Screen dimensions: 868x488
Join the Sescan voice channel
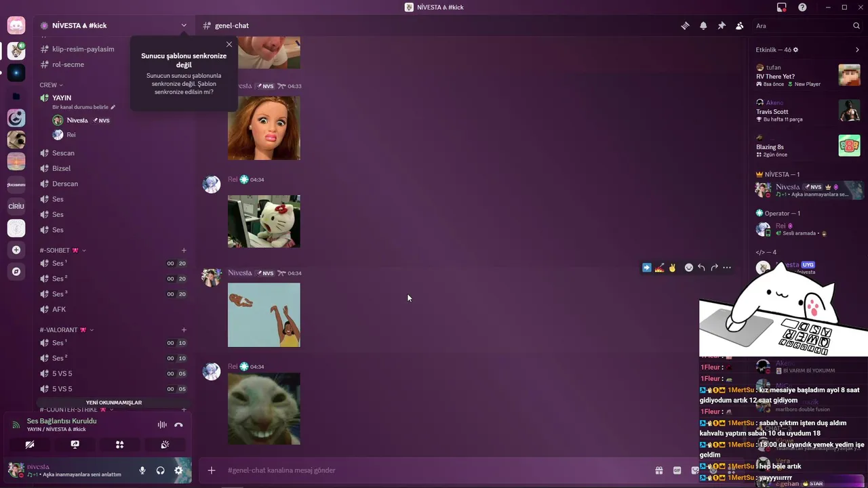pyautogui.click(x=63, y=153)
